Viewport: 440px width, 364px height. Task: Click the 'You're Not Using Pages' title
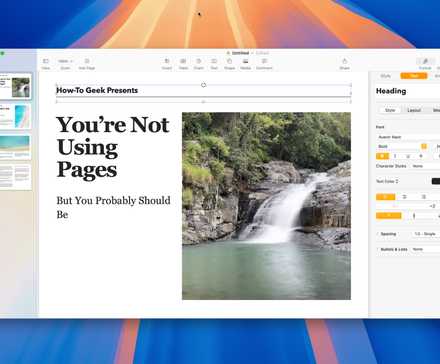[x=113, y=147]
